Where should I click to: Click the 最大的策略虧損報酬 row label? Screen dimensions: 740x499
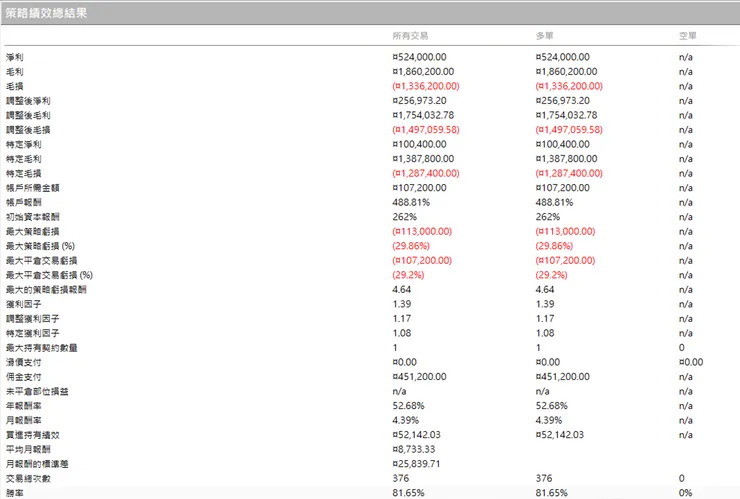tap(46, 290)
